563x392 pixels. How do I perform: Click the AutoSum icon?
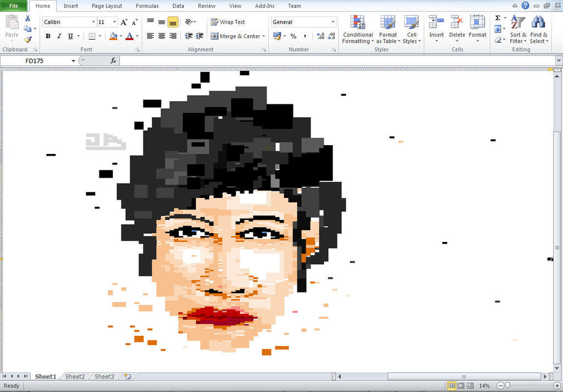pos(498,18)
